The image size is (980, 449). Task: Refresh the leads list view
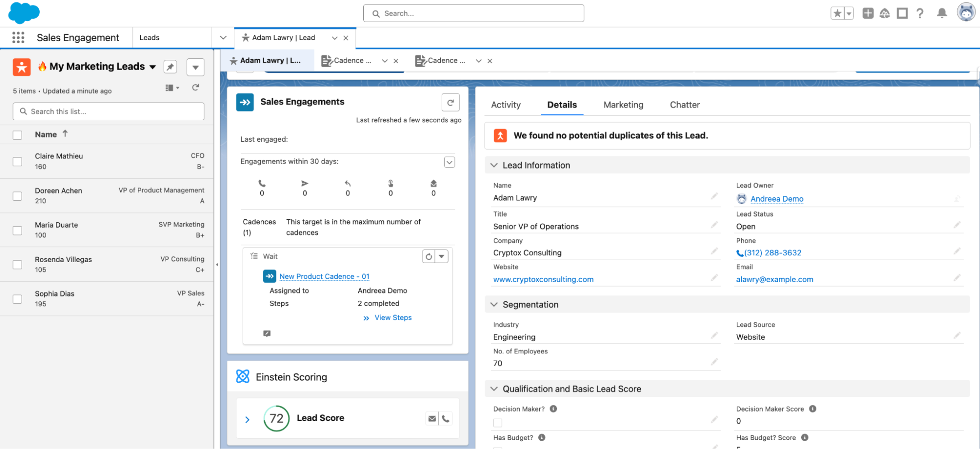click(x=196, y=87)
